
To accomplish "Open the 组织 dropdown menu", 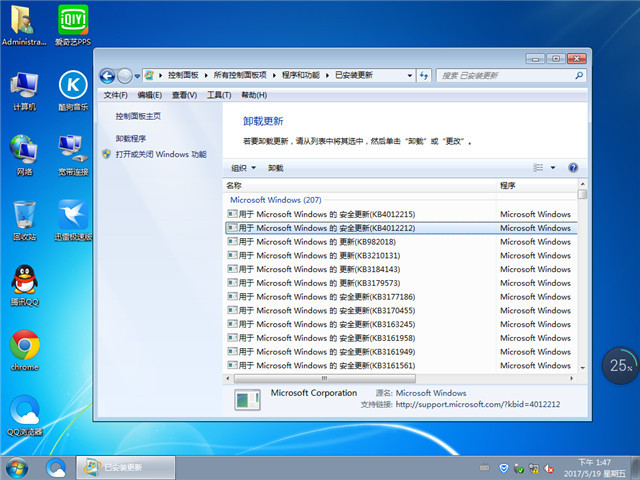I will (x=243, y=168).
